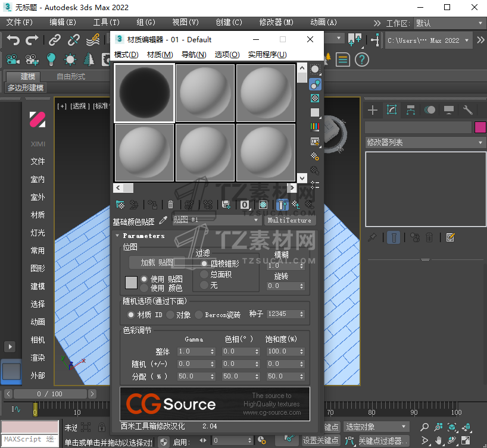Click Get Material icon in material editor
The image size is (487, 448).
120,205
